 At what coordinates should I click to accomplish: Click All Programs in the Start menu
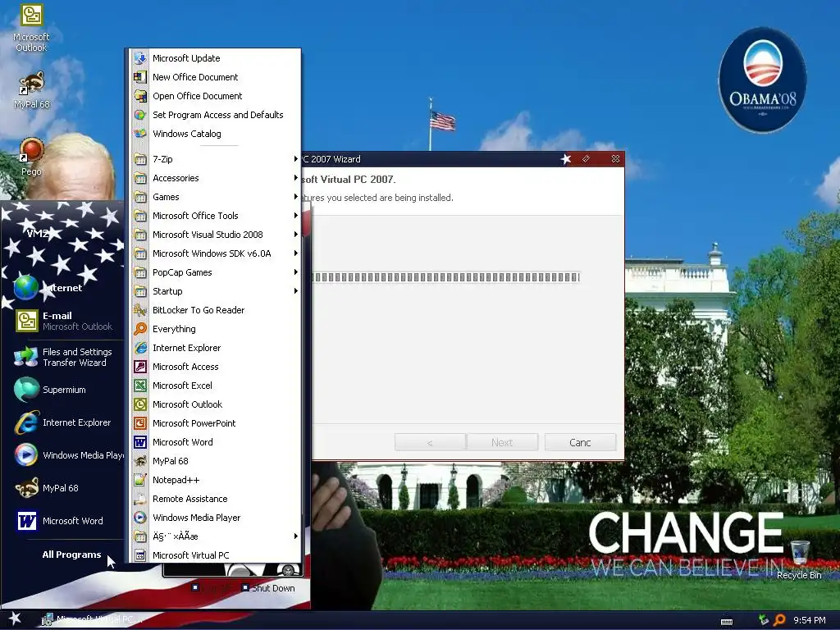tap(72, 555)
